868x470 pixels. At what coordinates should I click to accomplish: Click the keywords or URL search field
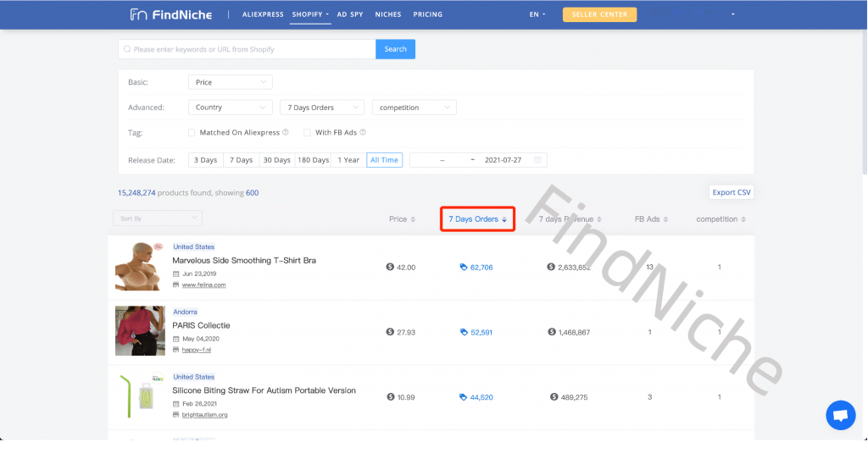pyautogui.click(x=247, y=49)
